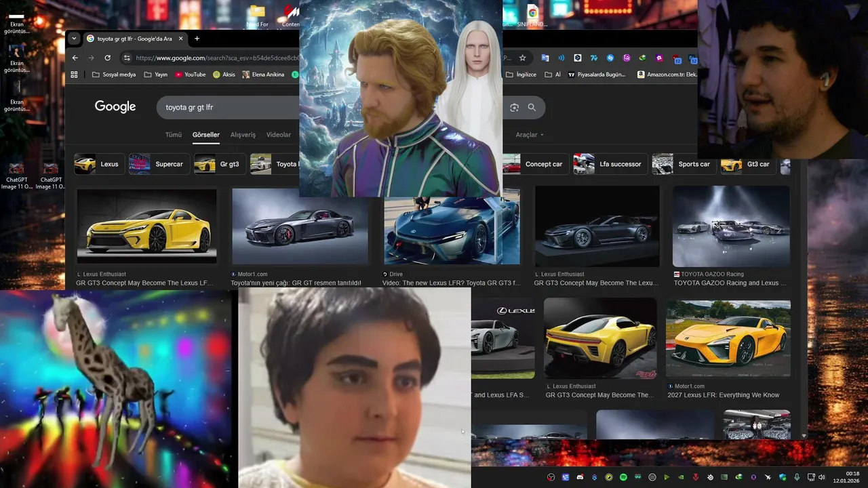This screenshot has height=488, width=868.
Task: Filter images by the Lexus chip
Action: point(98,164)
